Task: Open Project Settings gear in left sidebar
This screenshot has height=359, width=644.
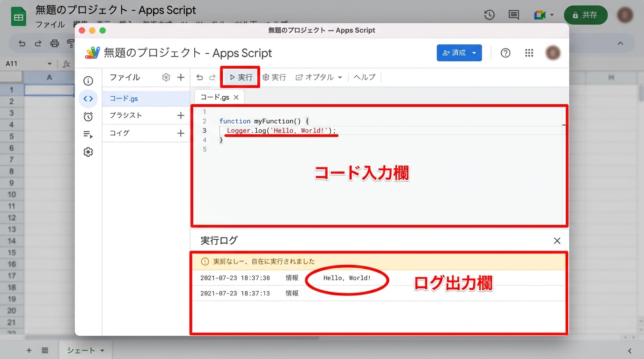Action: [88, 152]
